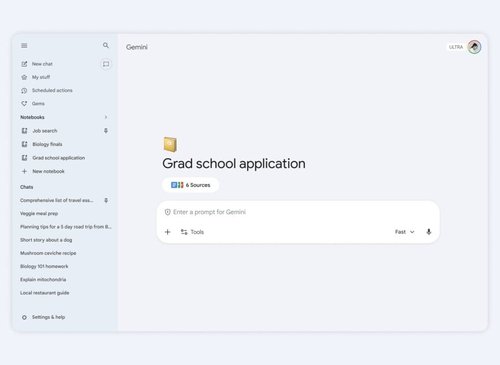
Task: Click New notebook label
Action: click(x=48, y=171)
